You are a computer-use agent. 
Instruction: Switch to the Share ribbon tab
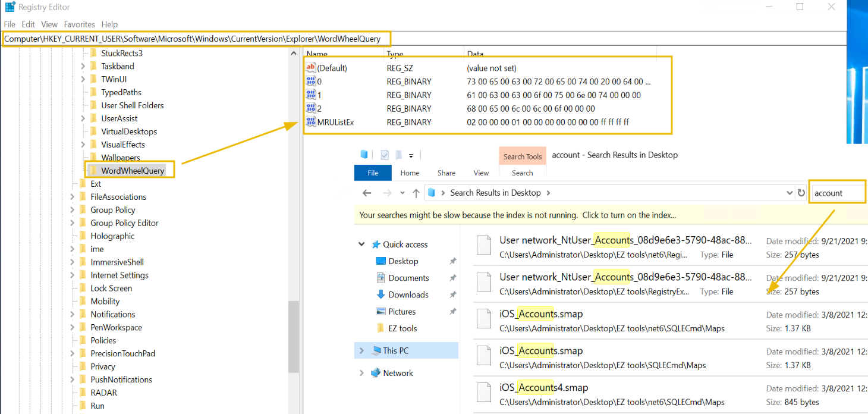point(446,173)
